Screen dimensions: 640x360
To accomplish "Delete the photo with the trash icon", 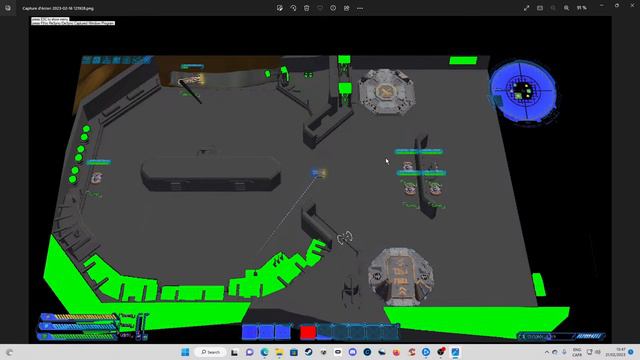I will 307,8.
